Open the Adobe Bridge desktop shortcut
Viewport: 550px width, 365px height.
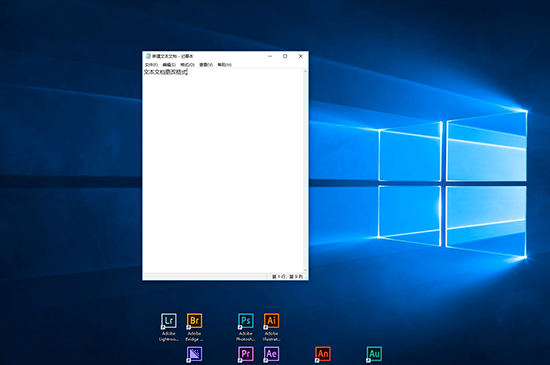[194, 327]
